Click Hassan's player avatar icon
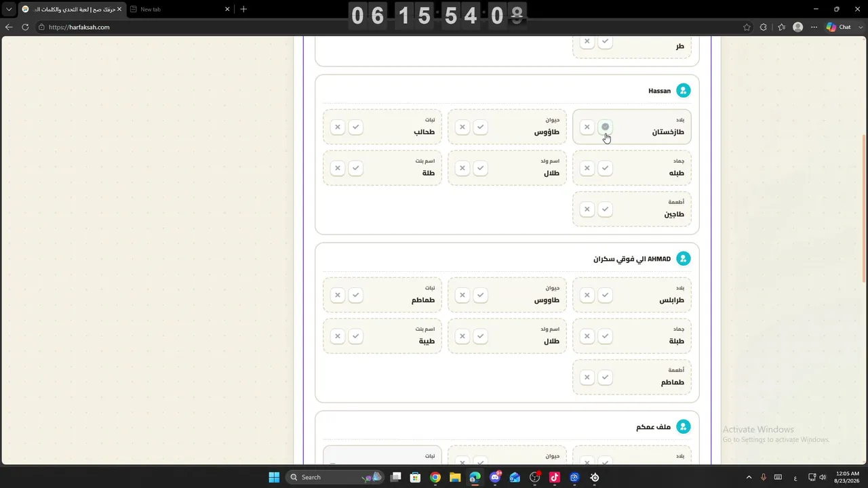This screenshot has width=868, height=488. click(684, 90)
